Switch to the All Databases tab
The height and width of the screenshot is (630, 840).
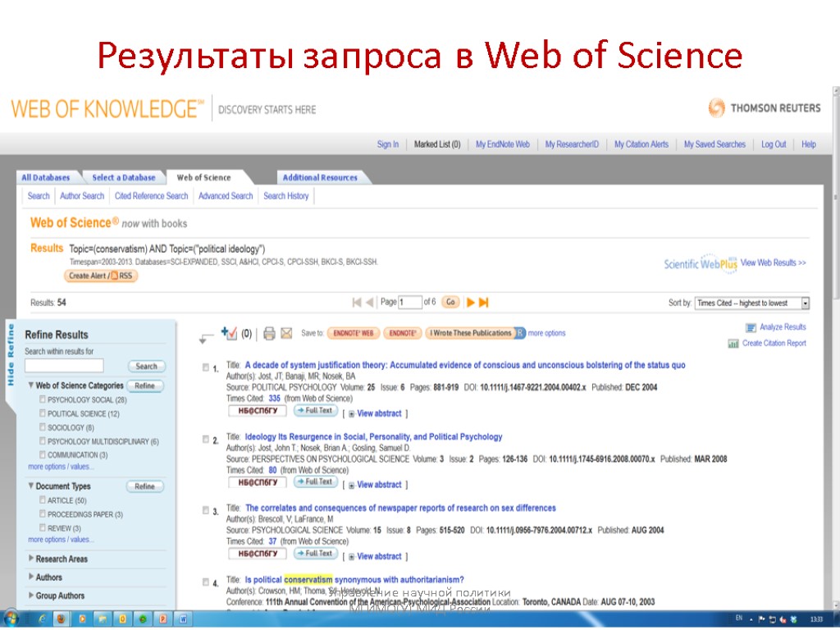point(46,177)
